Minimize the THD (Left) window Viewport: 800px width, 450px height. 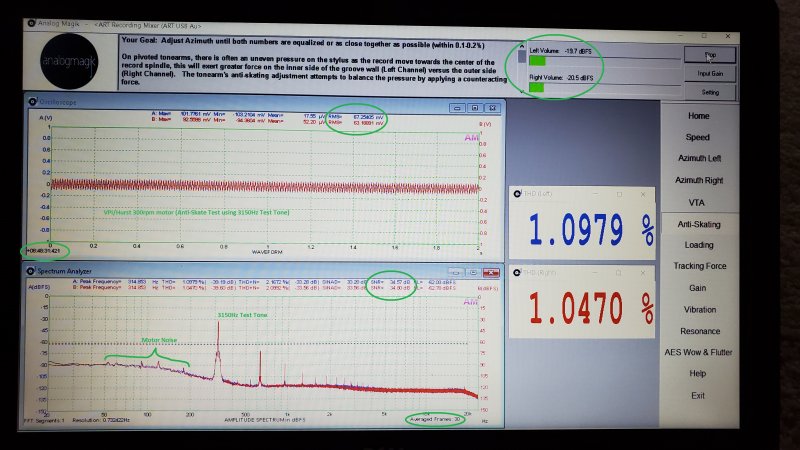click(x=595, y=194)
